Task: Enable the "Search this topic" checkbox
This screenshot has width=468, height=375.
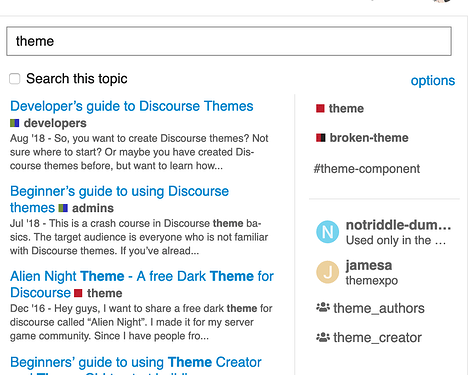Action: click(15, 79)
